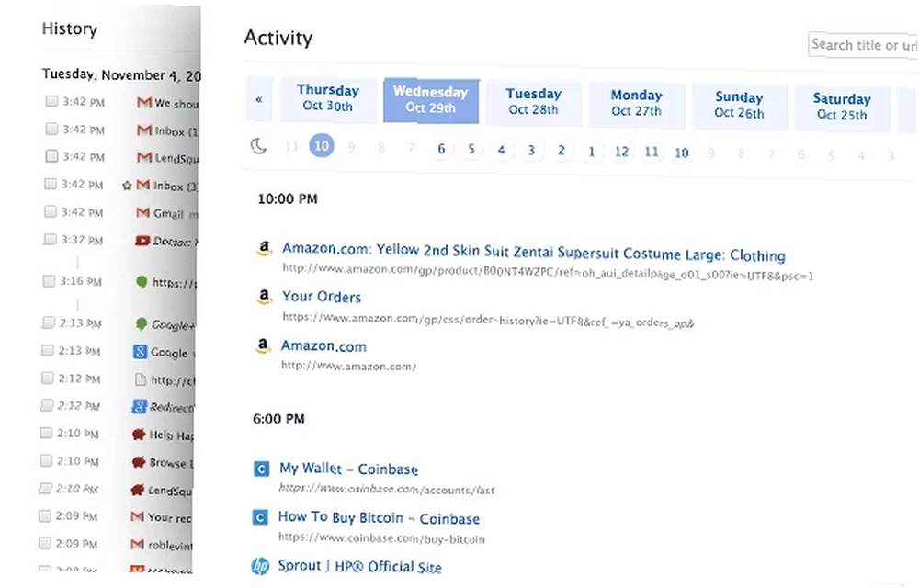
Task: Click the 'Doctor' history entry at 3:37 PM
Action: click(x=174, y=242)
